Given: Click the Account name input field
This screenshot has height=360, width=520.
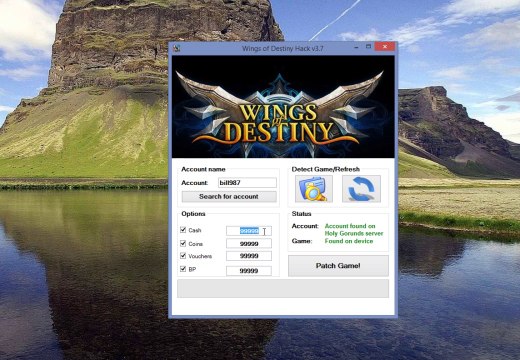Looking at the screenshot, I should 247,183.
